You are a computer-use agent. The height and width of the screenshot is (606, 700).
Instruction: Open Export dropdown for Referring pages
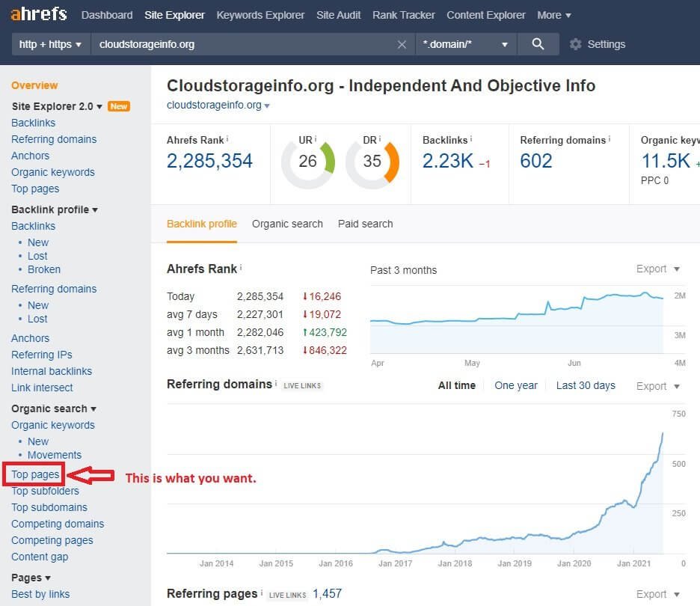[x=658, y=594]
